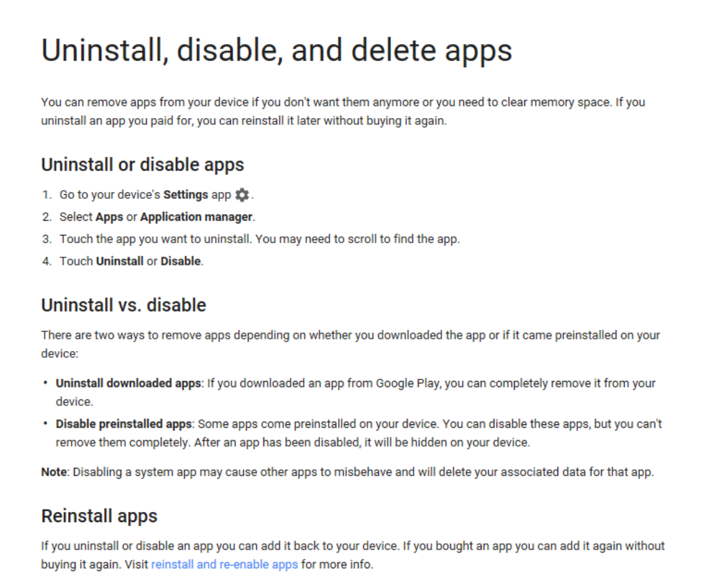Click the intro paragraph about removing apps
This screenshot has height=588, width=711.
(x=343, y=111)
